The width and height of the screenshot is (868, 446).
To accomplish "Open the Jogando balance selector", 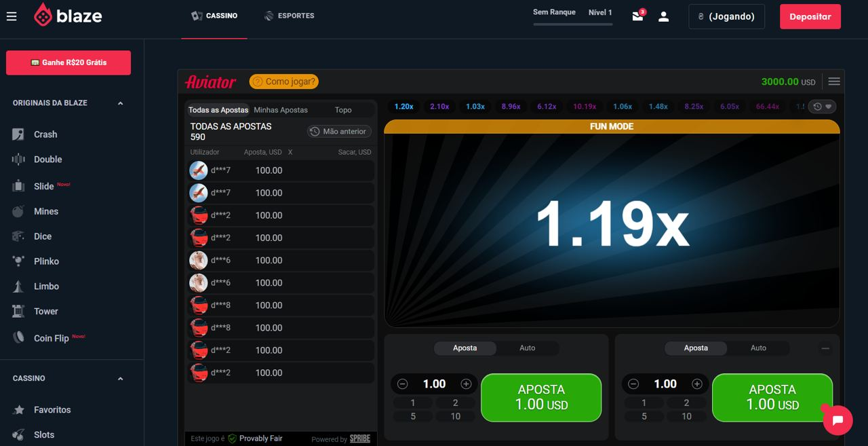I will pyautogui.click(x=726, y=16).
